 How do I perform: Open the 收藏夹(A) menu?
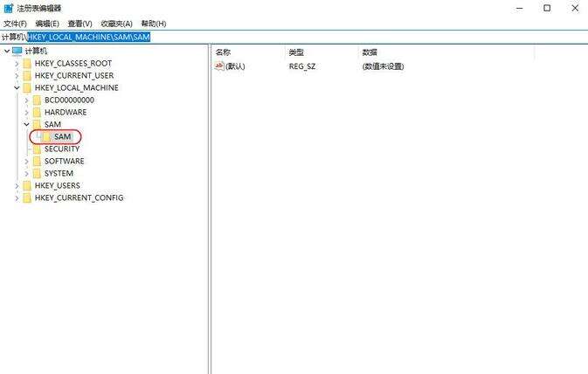(x=116, y=24)
